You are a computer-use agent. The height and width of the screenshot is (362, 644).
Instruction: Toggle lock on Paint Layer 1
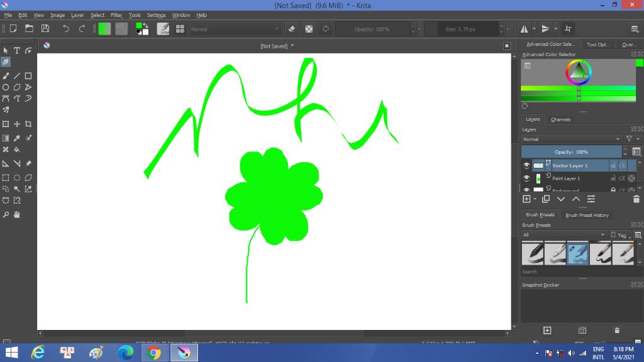tap(613, 178)
